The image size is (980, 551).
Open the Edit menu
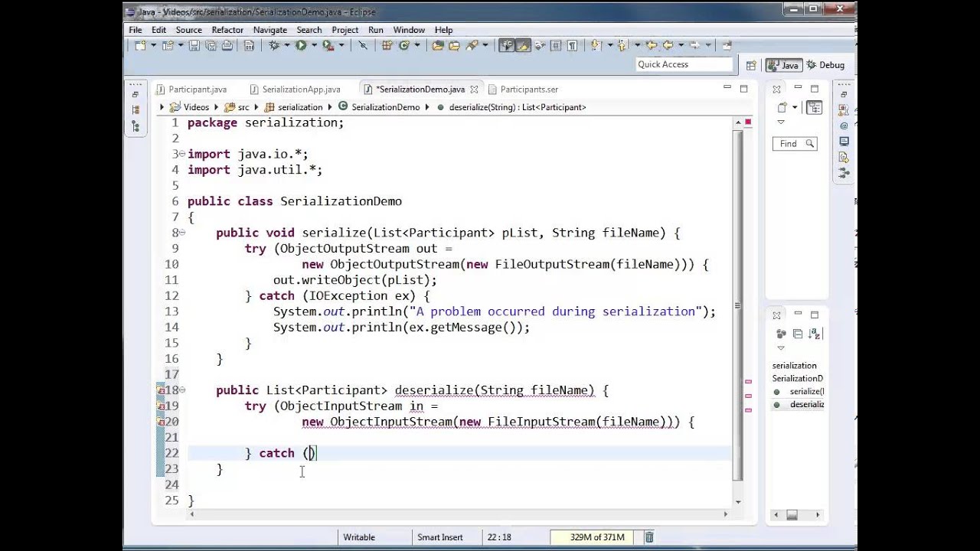pyautogui.click(x=158, y=30)
